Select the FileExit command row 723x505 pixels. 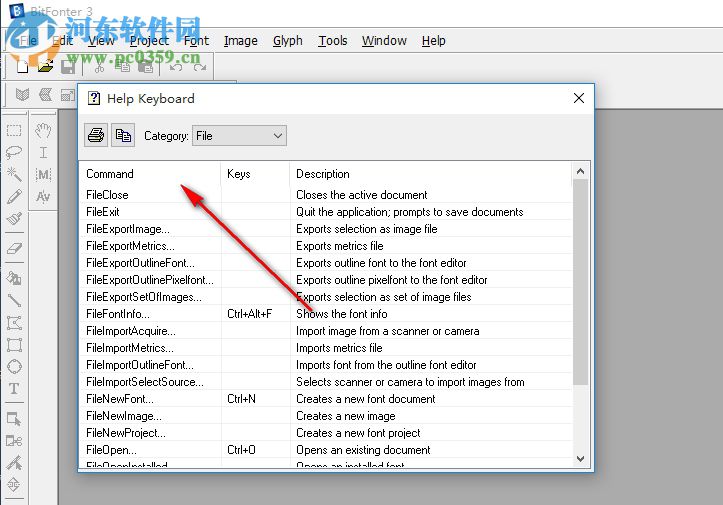(326, 212)
